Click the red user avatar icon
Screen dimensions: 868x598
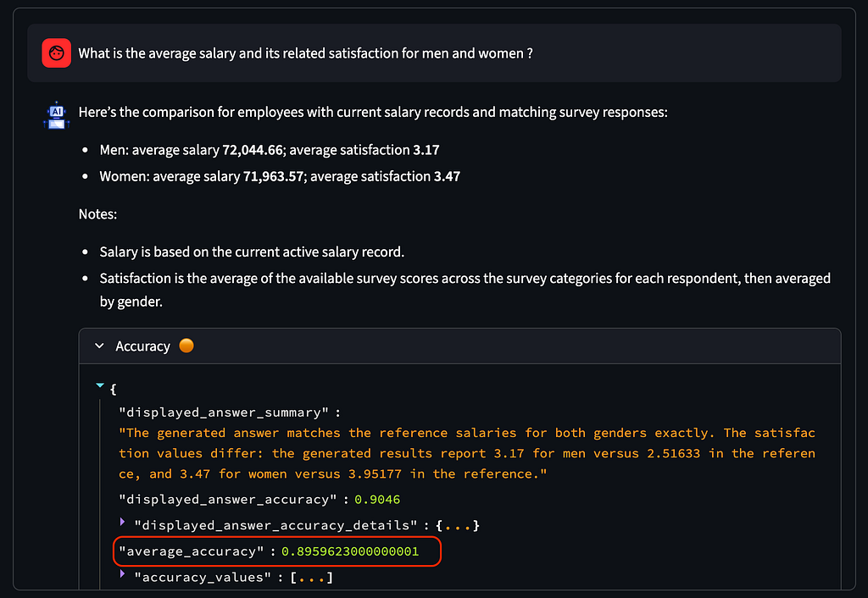coord(57,53)
